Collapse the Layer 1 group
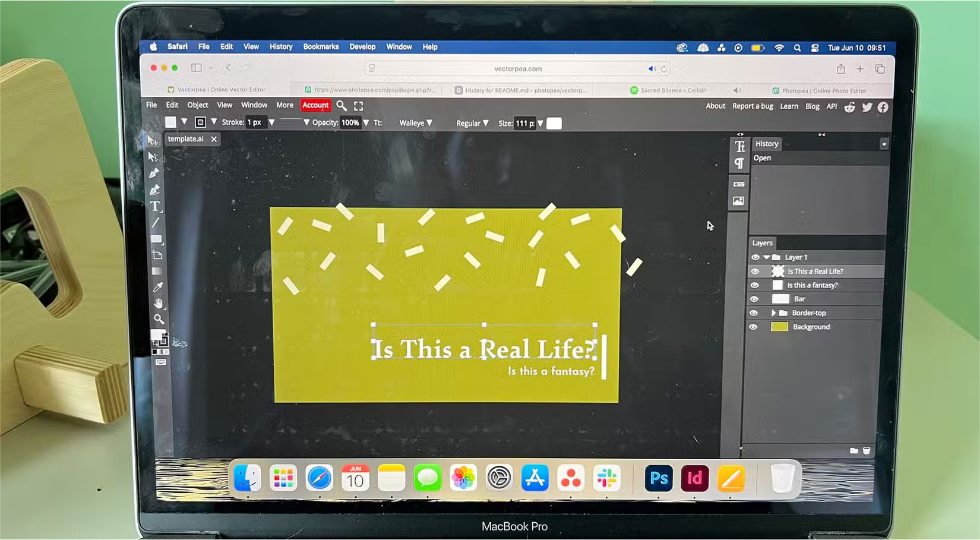The width and height of the screenshot is (980, 540). 768,257
